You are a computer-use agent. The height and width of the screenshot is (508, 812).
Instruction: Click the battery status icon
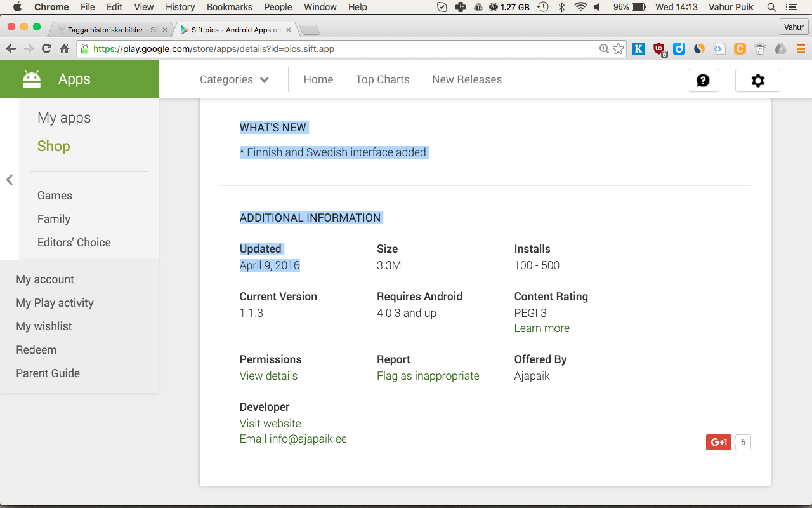click(639, 7)
